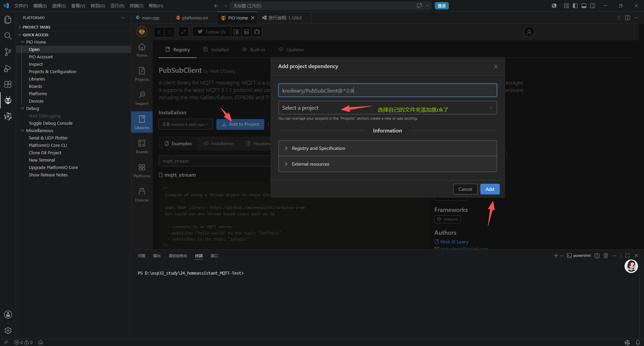This screenshot has width=644, height=346.
Task: Expand Registry and Specification section
Action: (x=387, y=148)
